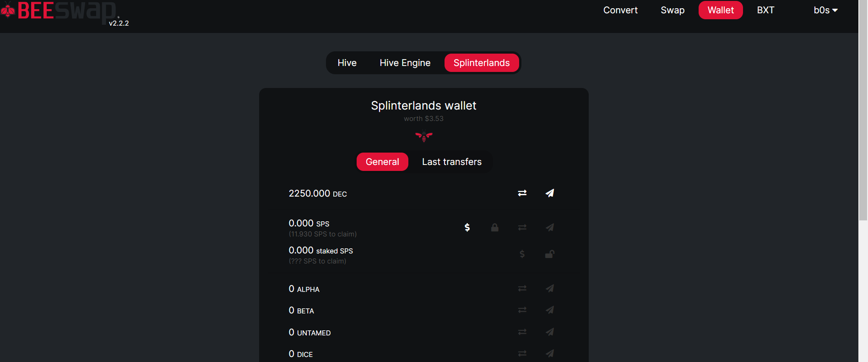
Task: Click the 0 DICE balance
Action: 301,354
